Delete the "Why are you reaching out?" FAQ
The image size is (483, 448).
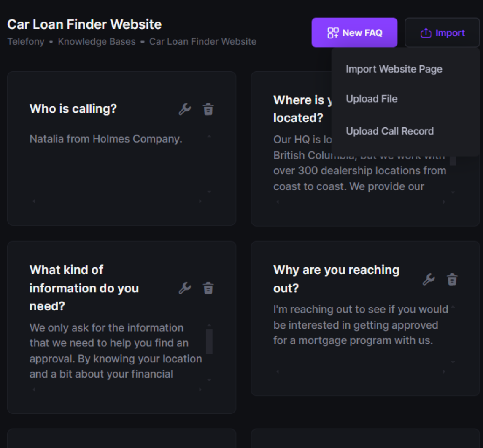[x=452, y=279]
